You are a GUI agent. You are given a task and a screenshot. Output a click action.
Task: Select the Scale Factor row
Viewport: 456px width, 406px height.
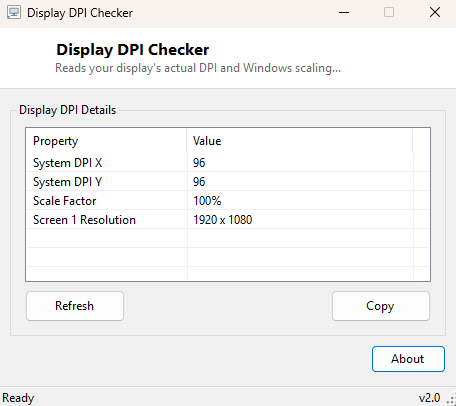click(228, 201)
